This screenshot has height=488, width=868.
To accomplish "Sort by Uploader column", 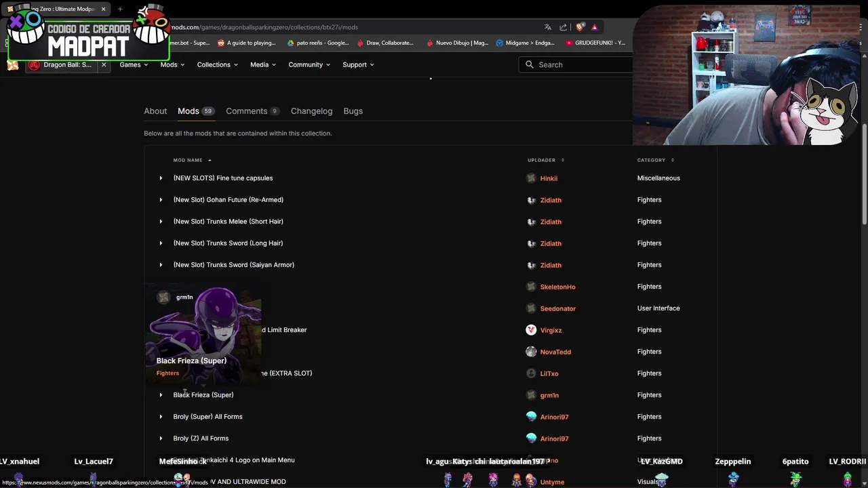I will coord(546,160).
